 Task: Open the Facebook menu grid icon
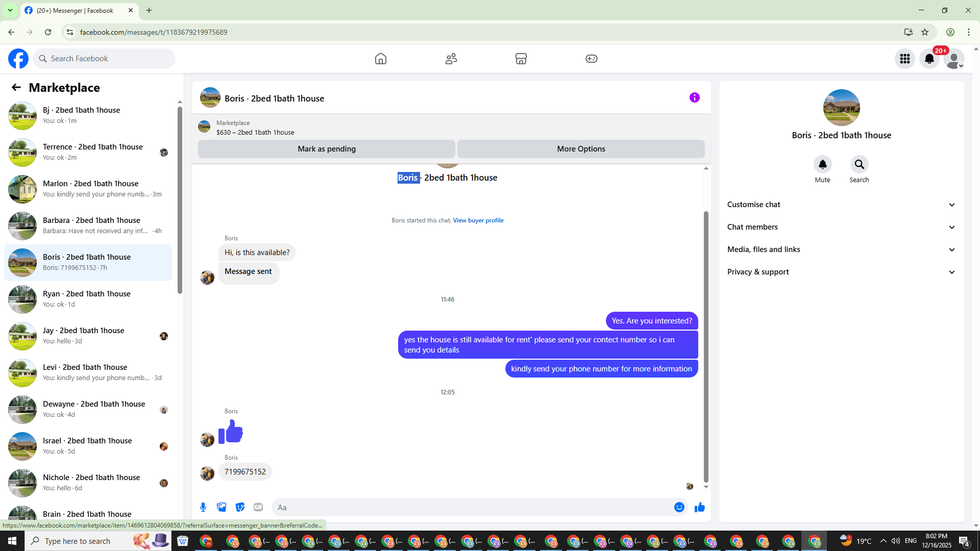click(905, 59)
